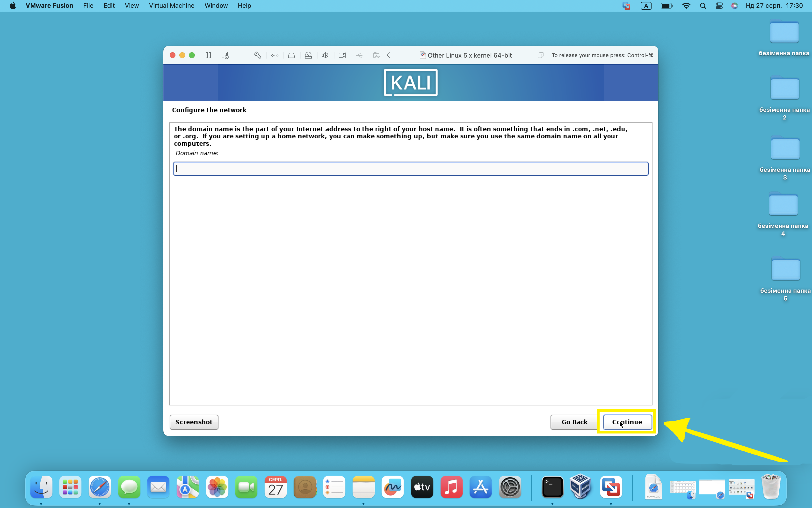
Task: Collapse toolbar with the left chevron
Action: point(389,55)
